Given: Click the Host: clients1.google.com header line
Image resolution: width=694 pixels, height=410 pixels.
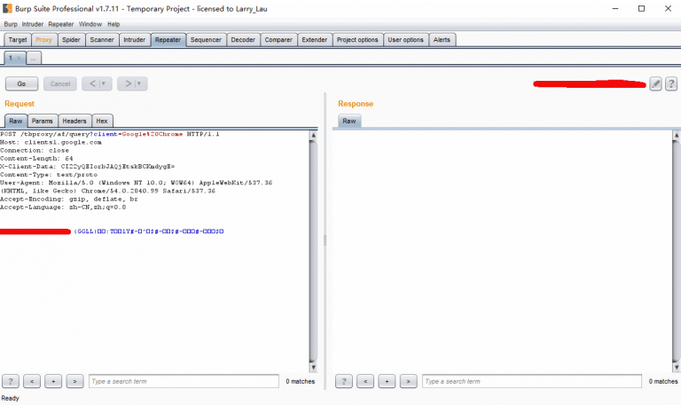Looking at the screenshot, I should (51, 143).
